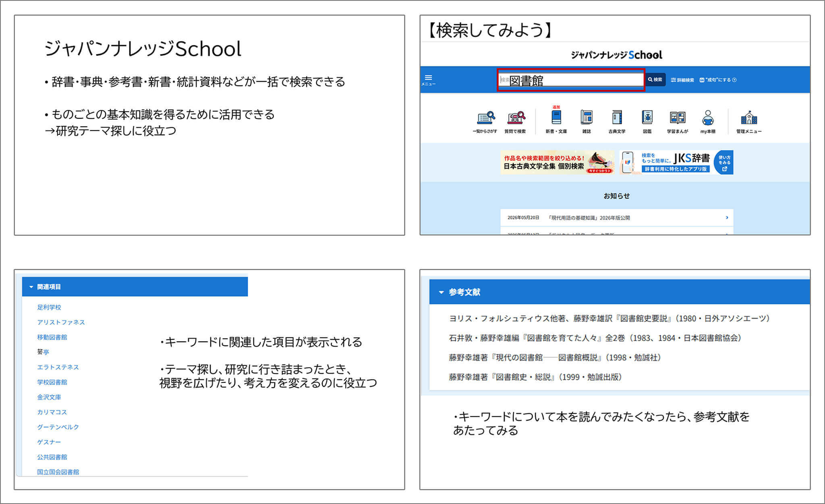The width and height of the screenshot is (825, 504).
Task: Click the blue 検索 search button
Action: tap(655, 80)
